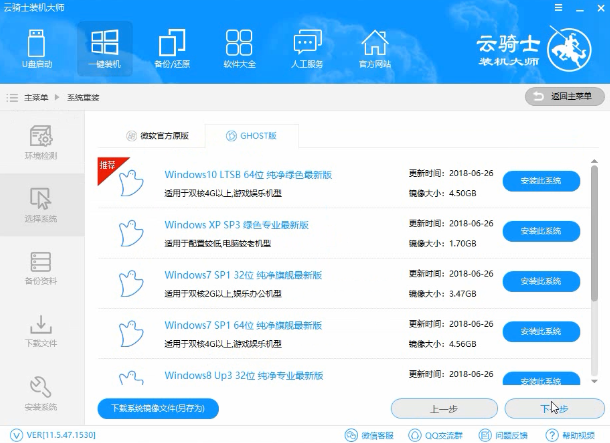Viewport: 610px width, 443px height.
Task: Select the 一键装机 icon
Action: click(105, 49)
